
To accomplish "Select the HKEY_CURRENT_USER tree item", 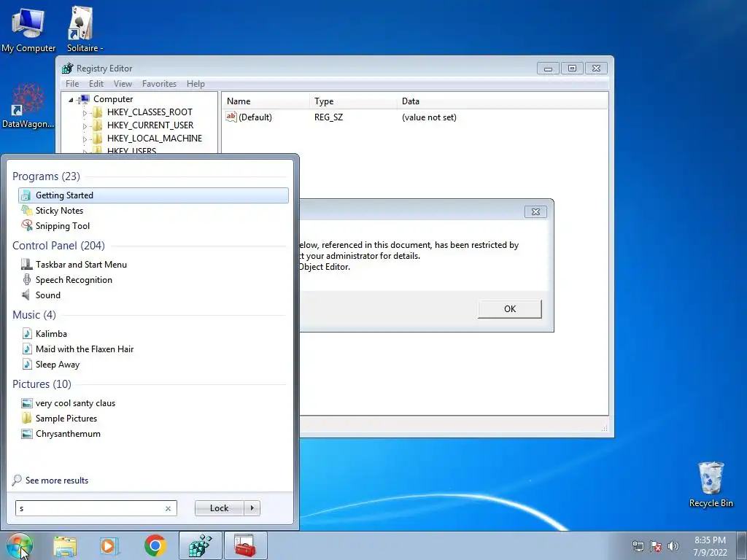I will [x=150, y=125].
